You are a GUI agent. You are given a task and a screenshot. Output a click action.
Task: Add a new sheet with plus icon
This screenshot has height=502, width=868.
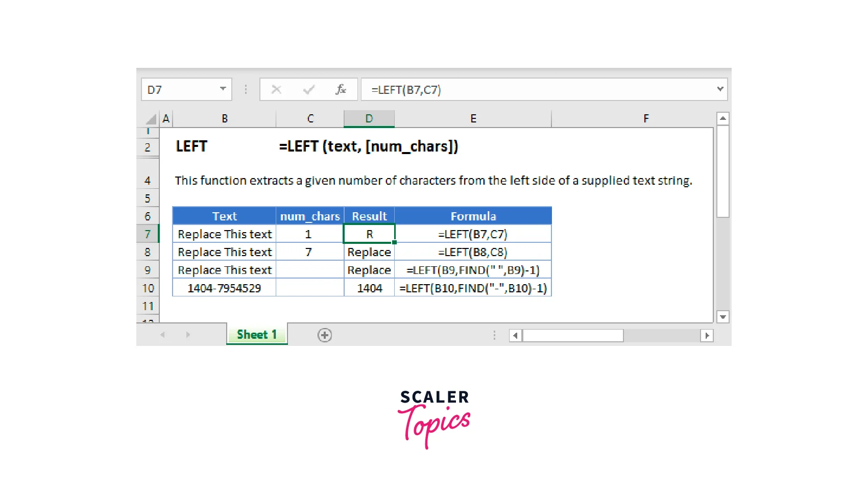(x=325, y=335)
